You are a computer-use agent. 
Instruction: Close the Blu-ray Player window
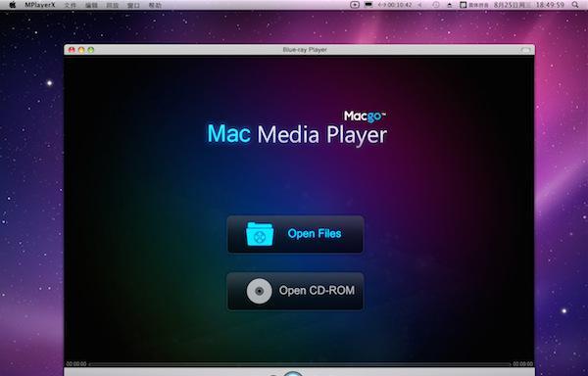(72, 50)
